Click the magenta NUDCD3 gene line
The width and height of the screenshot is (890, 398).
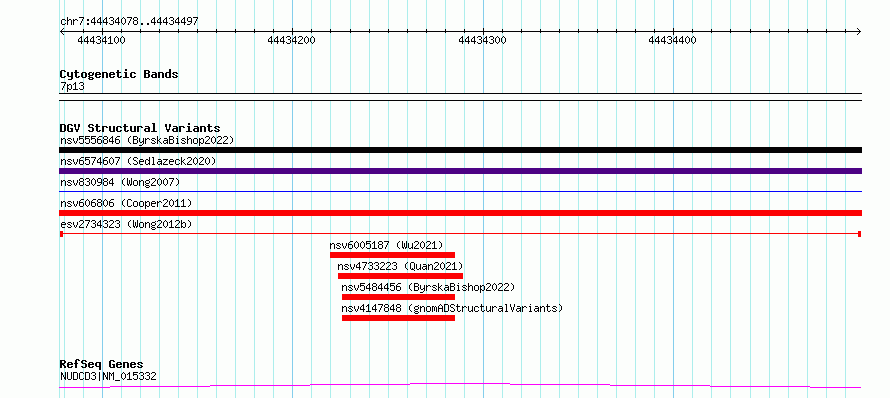(460, 386)
